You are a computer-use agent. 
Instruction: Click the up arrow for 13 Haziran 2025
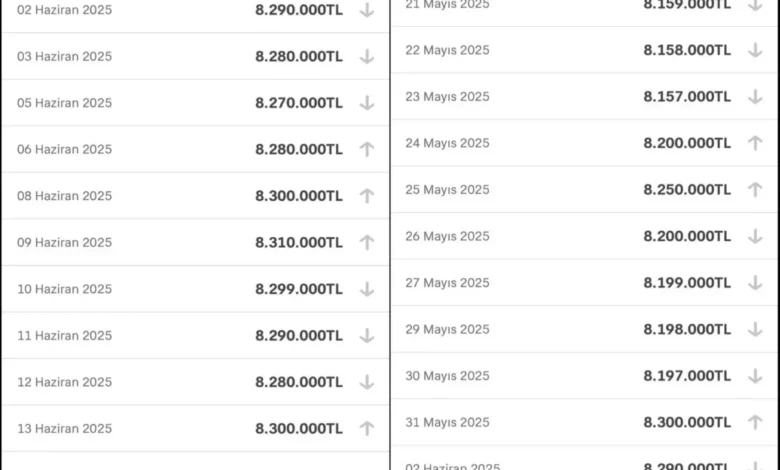367,428
